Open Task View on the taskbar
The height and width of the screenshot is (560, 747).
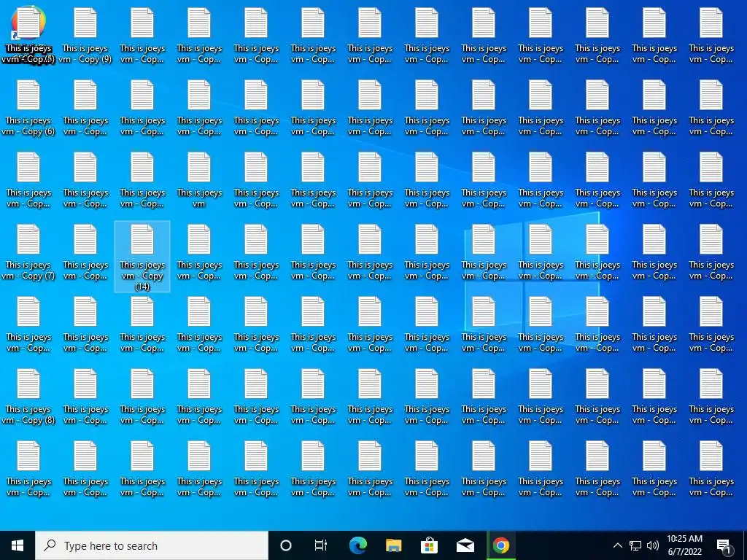[x=321, y=545]
